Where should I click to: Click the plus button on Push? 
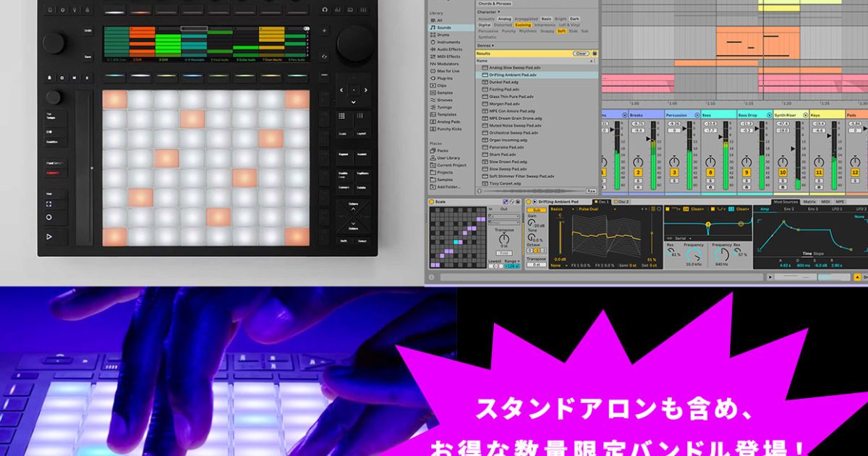pyautogui.click(x=323, y=32)
